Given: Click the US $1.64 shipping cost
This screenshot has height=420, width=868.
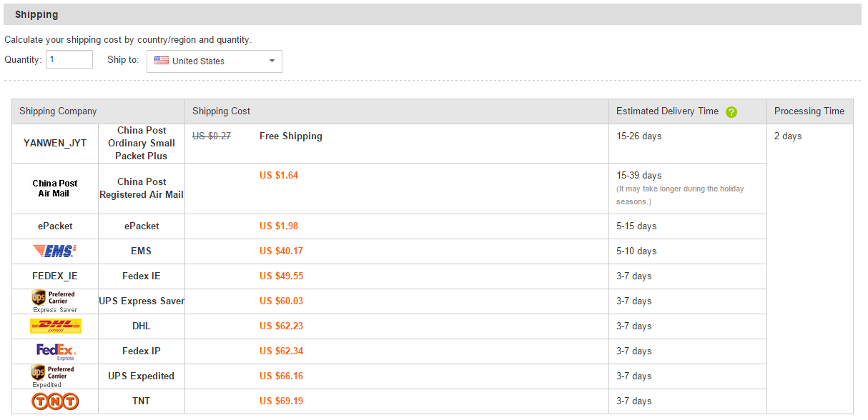Looking at the screenshot, I should tap(279, 175).
